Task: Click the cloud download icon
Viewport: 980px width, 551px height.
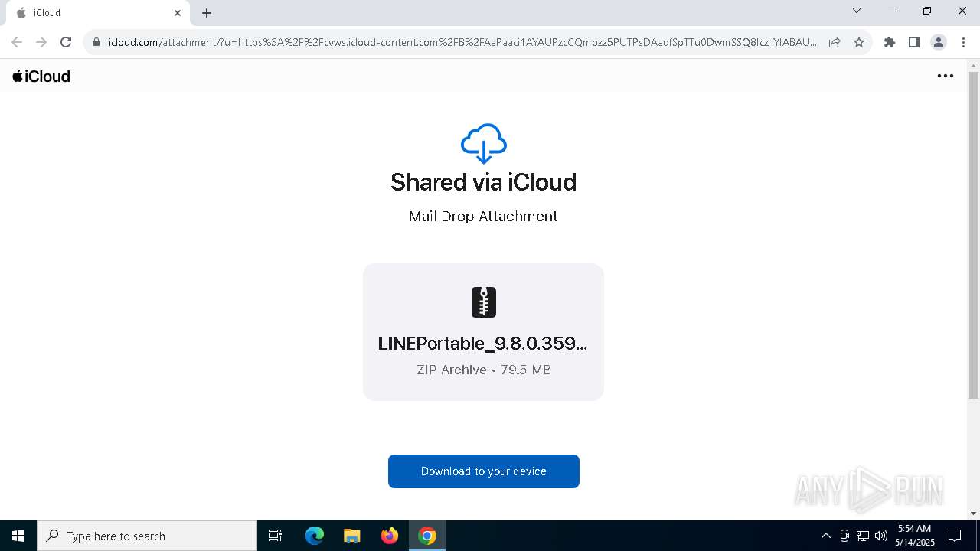Action: [483, 143]
